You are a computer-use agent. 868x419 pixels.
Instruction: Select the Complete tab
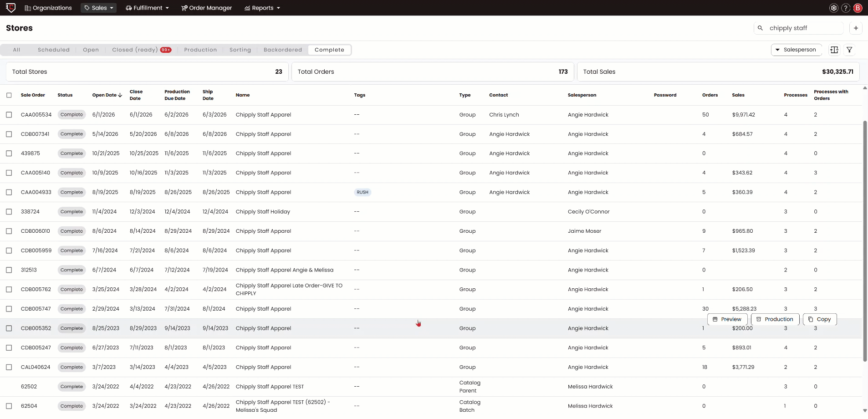(329, 50)
